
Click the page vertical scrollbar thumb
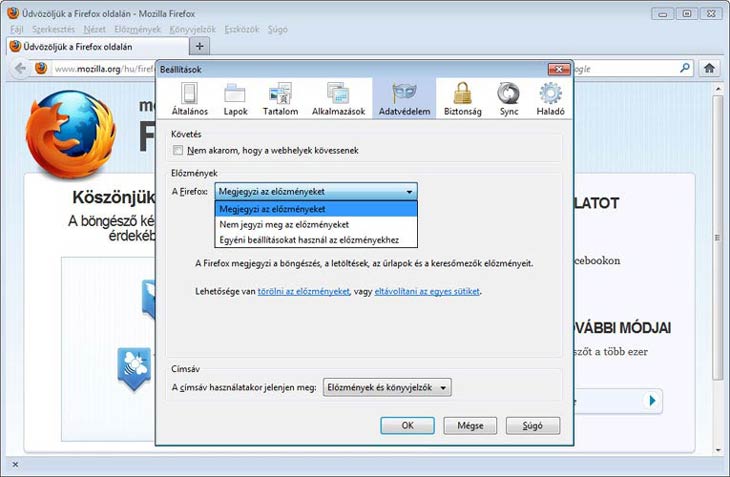point(718,237)
